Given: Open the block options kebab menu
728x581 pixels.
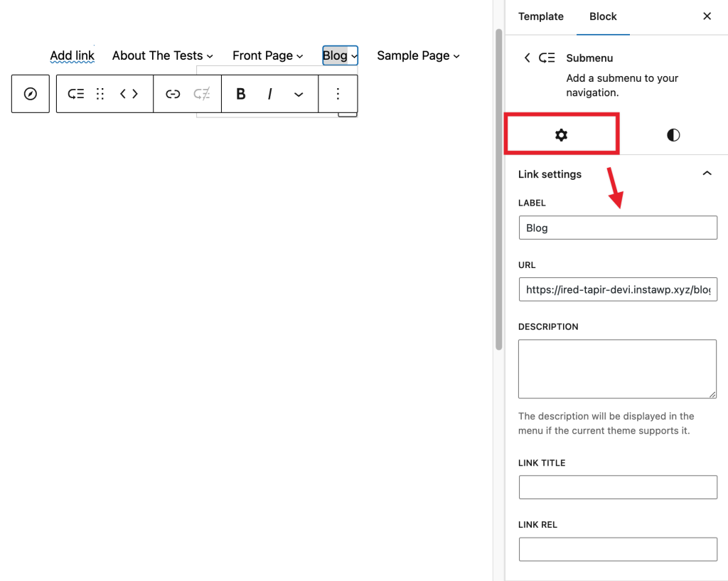Looking at the screenshot, I should 338,93.
